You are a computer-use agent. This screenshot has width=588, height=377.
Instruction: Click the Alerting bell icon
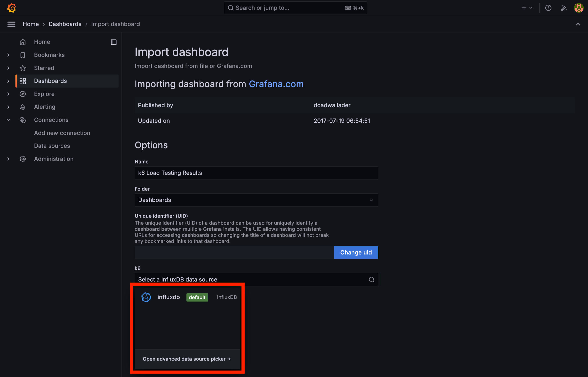(x=23, y=107)
